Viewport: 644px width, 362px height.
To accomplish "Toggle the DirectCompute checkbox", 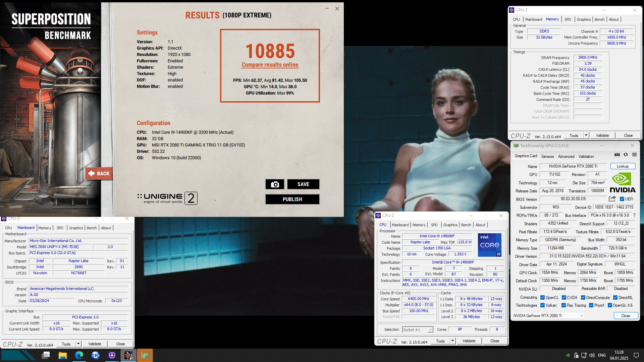I will [x=583, y=298].
